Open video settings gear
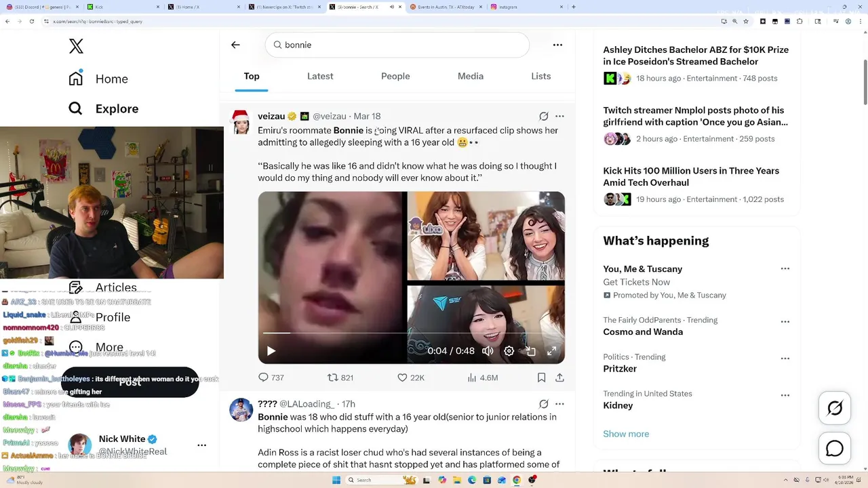The image size is (868, 488). click(x=509, y=350)
